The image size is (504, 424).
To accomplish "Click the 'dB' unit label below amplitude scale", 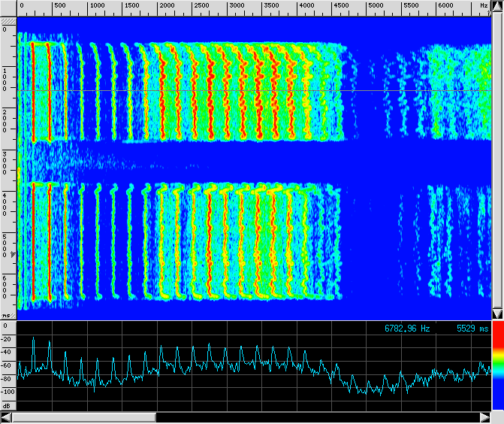I will coord(8,406).
